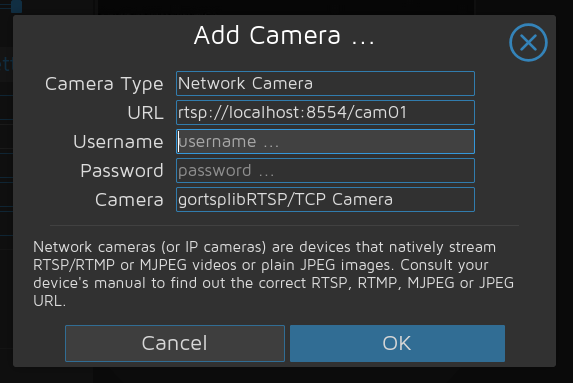Viewport: 573px width, 383px height.
Task: Click the dimmed background below the dialog
Action: [286, 375]
